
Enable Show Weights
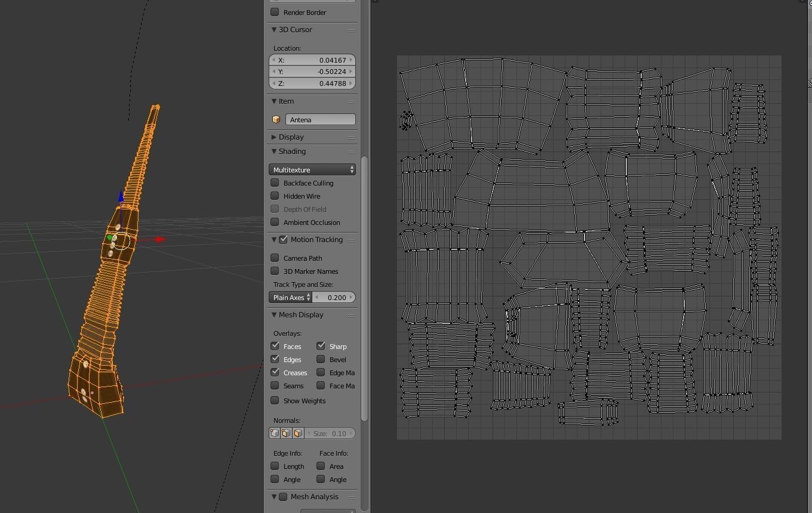coord(275,400)
